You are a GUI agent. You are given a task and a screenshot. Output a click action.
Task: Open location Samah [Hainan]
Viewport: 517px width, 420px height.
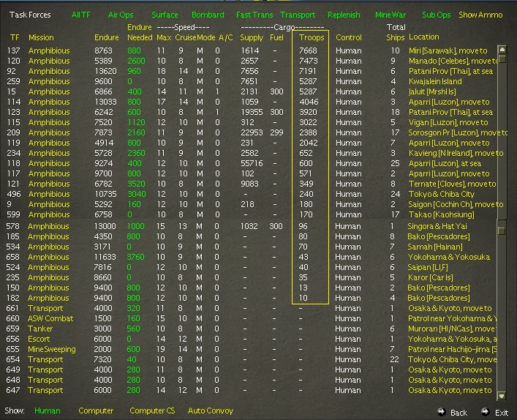435,247
